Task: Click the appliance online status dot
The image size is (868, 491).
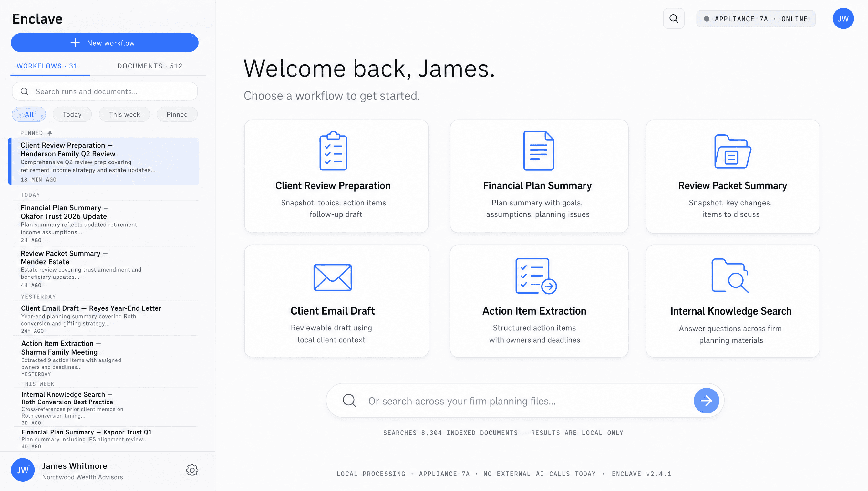Action: tap(706, 19)
